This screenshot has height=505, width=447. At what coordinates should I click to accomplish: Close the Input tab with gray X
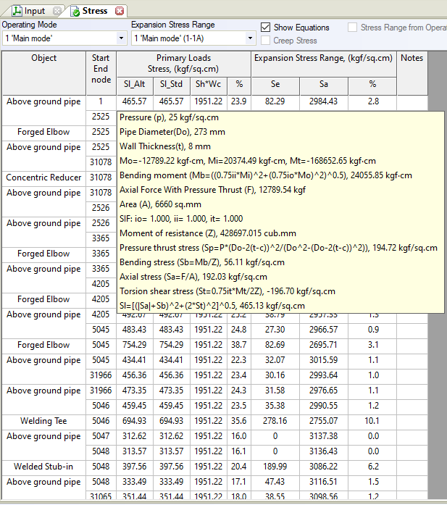pyautogui.click(x=57, y=11)
